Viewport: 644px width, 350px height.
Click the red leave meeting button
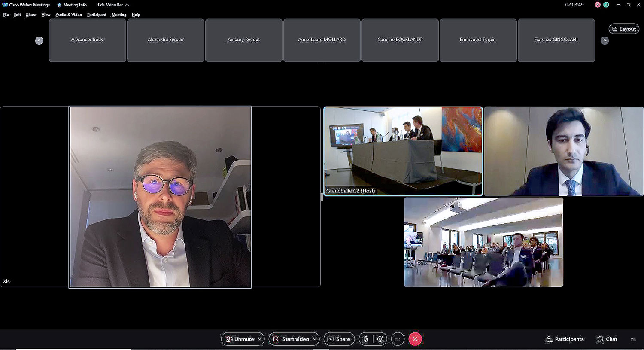(x=415, y=339)
